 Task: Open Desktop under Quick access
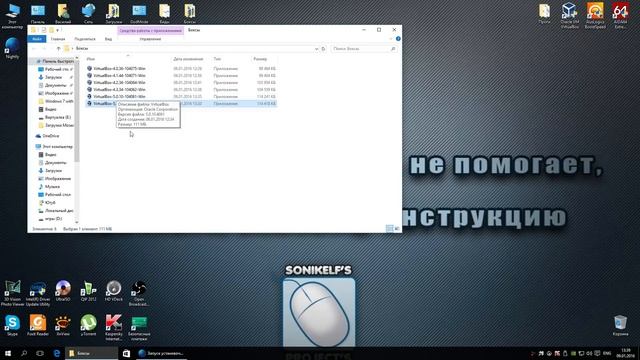pos(55,69)
